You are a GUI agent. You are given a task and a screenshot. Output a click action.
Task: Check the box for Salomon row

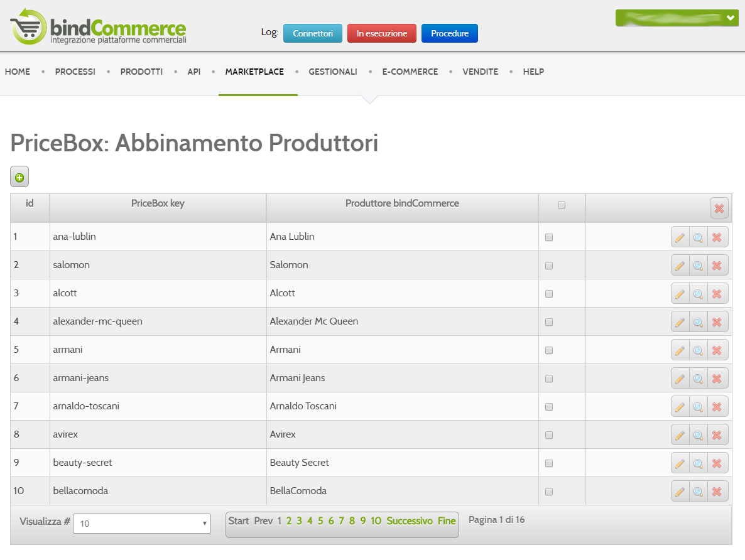[549, 266]
